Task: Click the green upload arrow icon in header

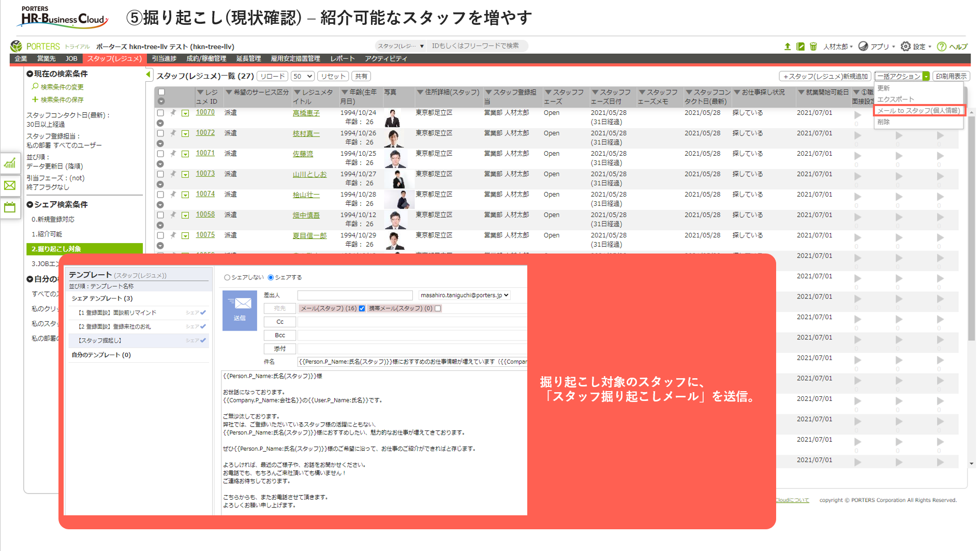Action: (x=787, y=47)
